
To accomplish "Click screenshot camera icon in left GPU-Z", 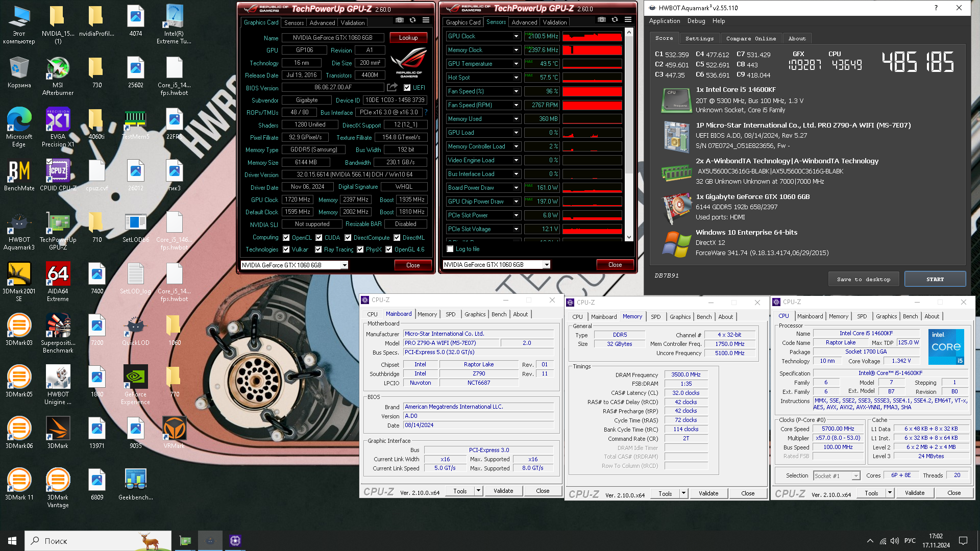I will pos(400,20).
